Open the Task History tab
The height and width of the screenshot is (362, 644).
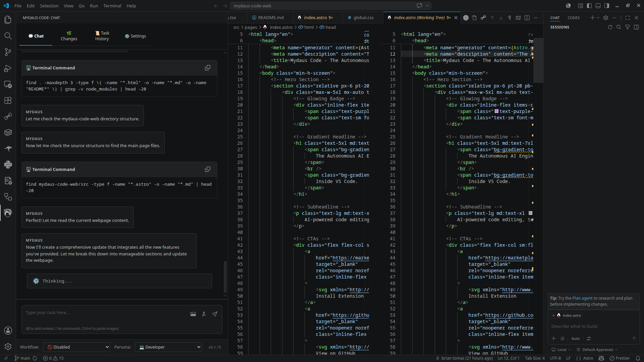tap(102, 36)
